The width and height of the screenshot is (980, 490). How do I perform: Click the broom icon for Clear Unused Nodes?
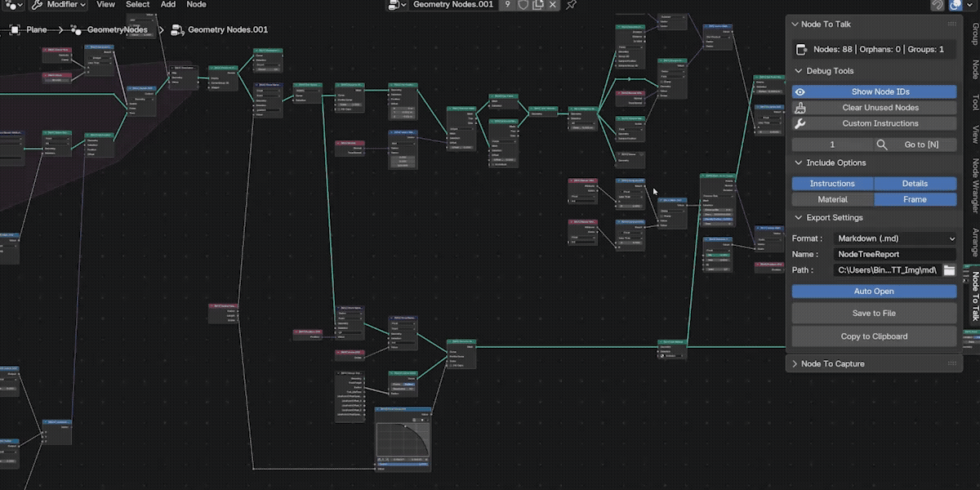800,108
